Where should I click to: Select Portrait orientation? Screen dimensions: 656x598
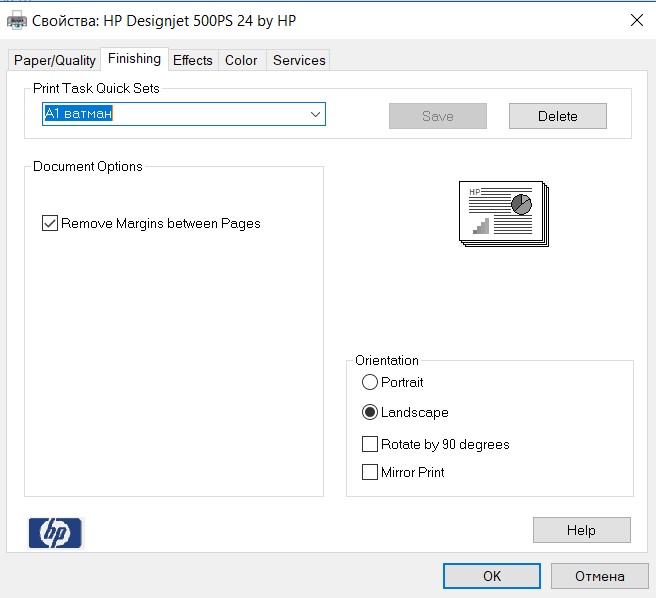[370, 382]
